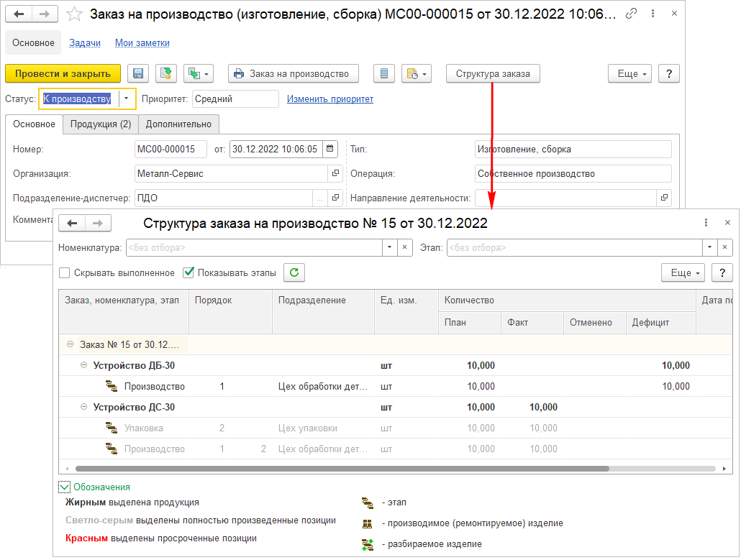Refresh the order structure report
Viewport: 741px width, 560px height.
click(x=294, y=272)
